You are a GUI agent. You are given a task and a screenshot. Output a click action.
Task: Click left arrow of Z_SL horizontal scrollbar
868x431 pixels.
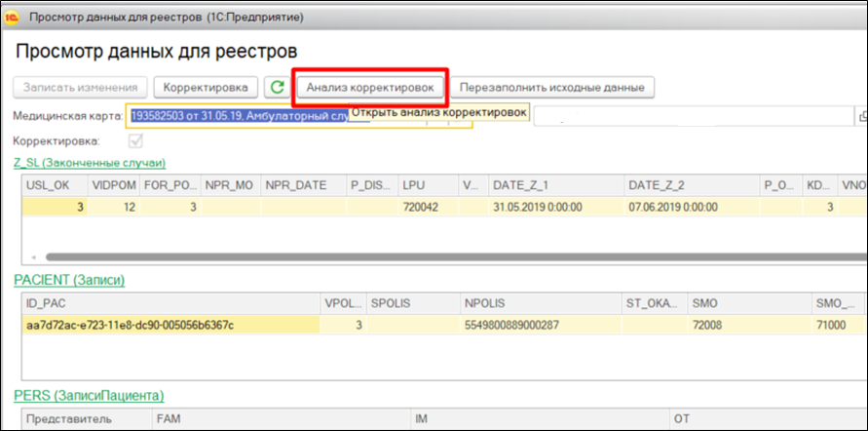[33, 256]
